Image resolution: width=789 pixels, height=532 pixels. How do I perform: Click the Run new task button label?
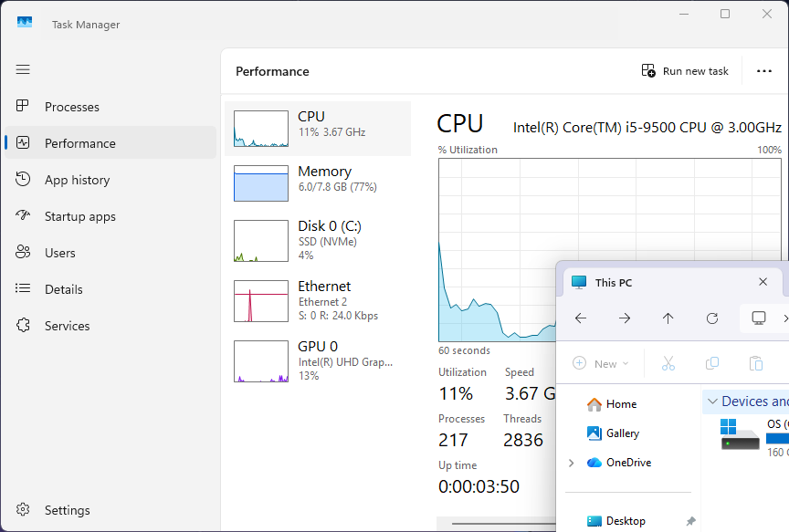[x=696, y=71]
